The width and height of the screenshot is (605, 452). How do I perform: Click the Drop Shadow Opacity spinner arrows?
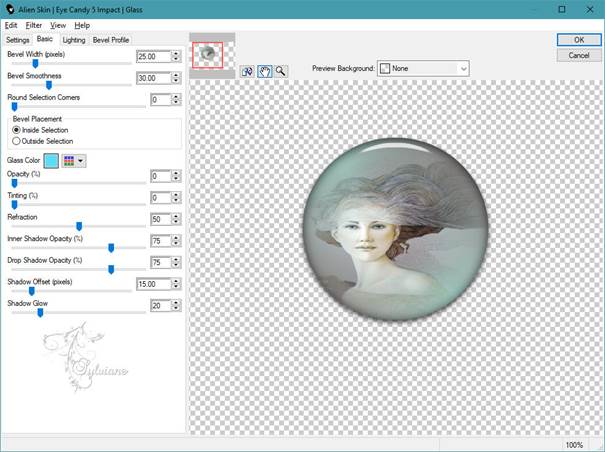(x=176, y=263)
